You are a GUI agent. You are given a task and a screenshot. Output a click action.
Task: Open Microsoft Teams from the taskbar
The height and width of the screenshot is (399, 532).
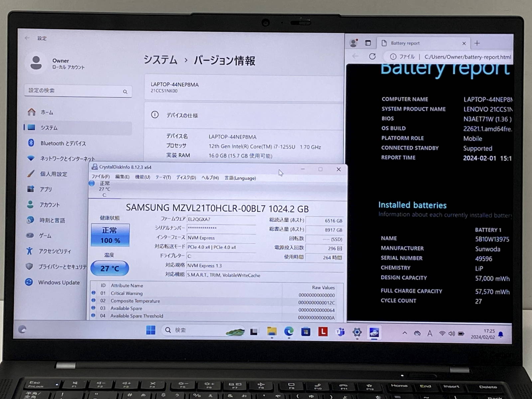340,332
